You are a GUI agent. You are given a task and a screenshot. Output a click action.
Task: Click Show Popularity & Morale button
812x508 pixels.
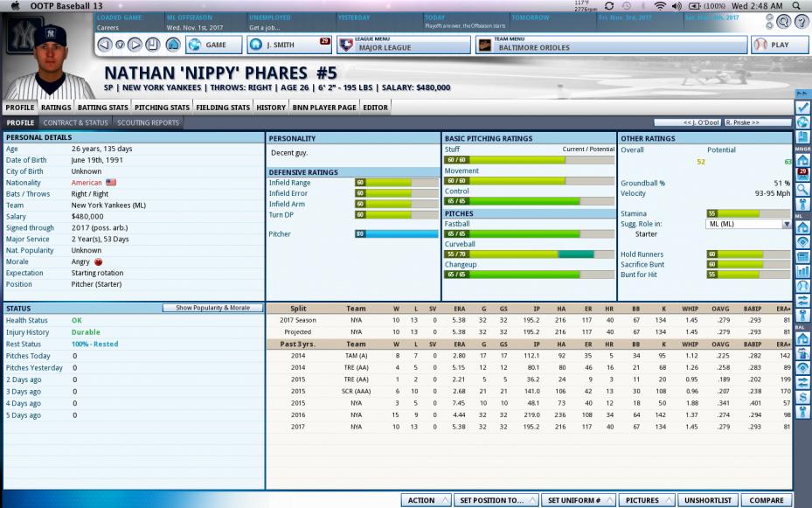212,308
